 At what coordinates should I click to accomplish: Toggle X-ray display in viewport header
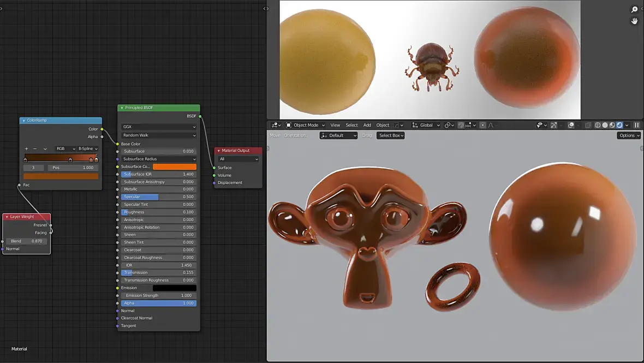click(x=588, y=125)
